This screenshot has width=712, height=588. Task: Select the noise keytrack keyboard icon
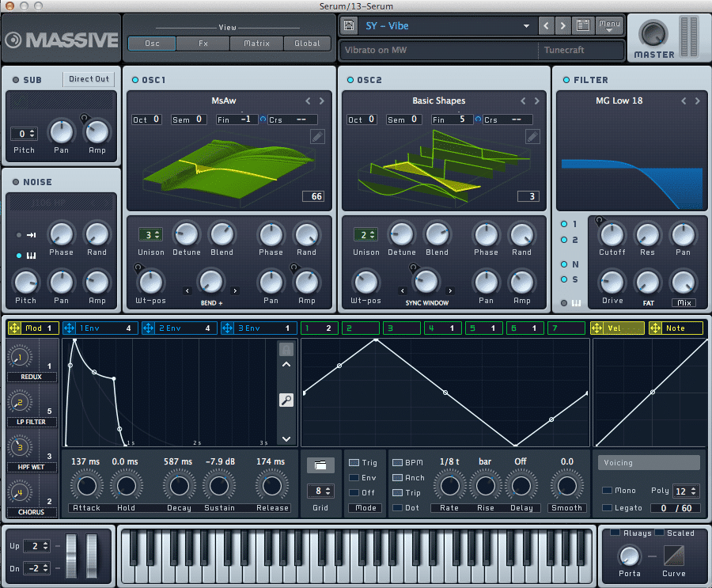31,256
